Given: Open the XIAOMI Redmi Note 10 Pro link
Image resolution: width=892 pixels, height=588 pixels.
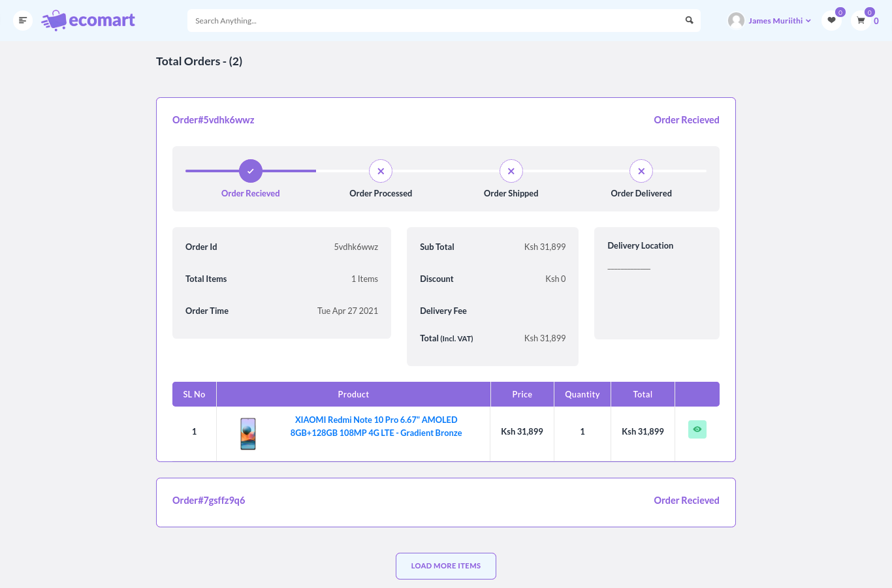Looking at the screenshot, I should tap(376, 426).
